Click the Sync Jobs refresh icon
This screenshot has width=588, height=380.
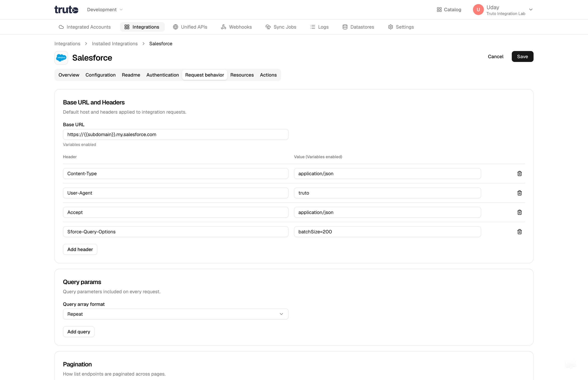(268, 27)
